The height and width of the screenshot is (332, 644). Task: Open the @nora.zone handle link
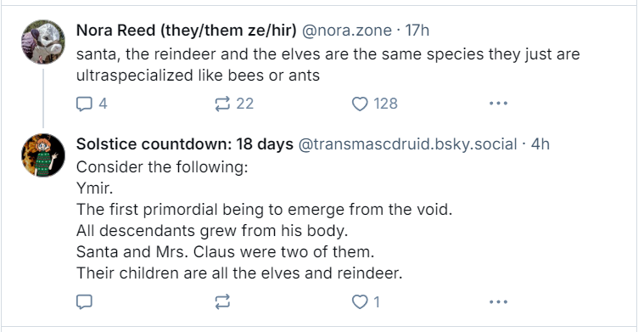(x=347, y=31)
